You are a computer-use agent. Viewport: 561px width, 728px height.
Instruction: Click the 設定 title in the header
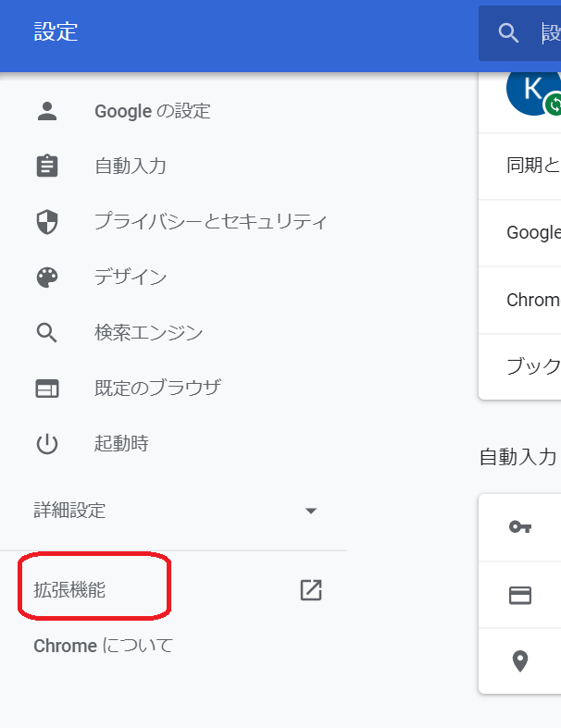tap(56, 32)
